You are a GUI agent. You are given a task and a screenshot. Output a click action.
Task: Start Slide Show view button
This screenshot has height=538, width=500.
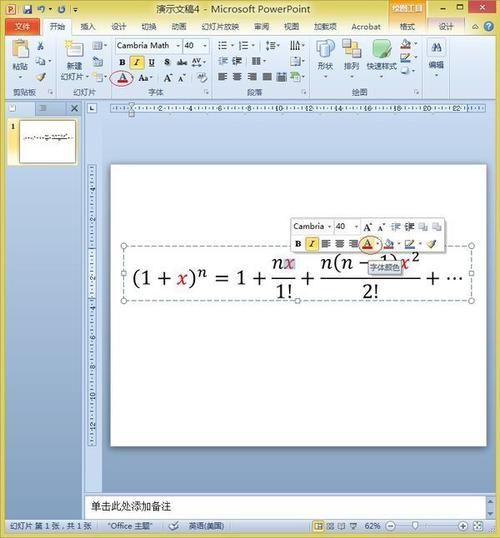pos(353,526)
